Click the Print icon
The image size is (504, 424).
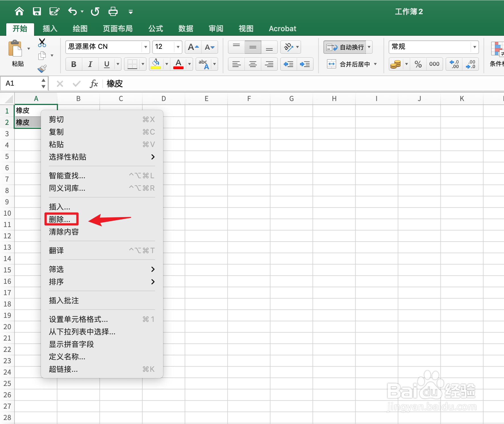[113, 11]
